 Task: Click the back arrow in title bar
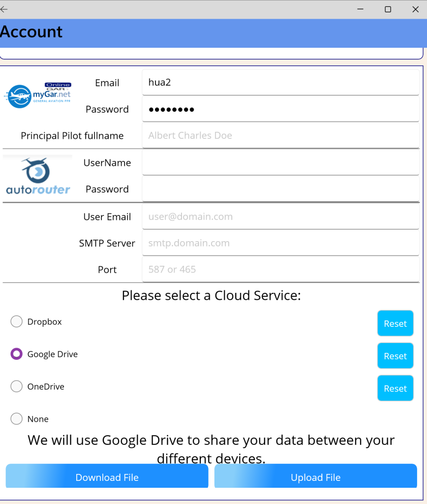click(4, 9)
